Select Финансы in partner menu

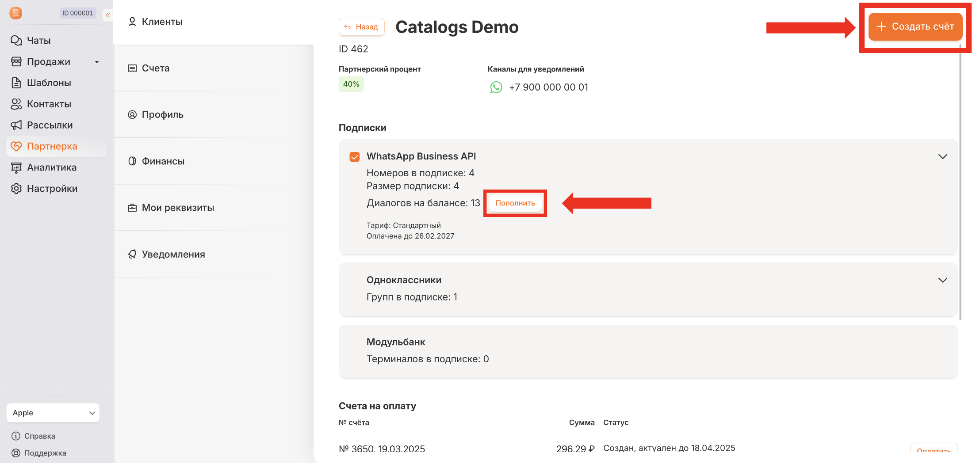pyautogui.click(x=163, y=161)
